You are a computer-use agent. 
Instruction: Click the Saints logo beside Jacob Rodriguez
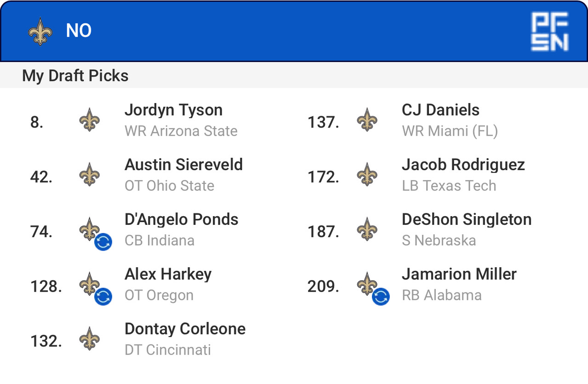(x=367, y=175)
